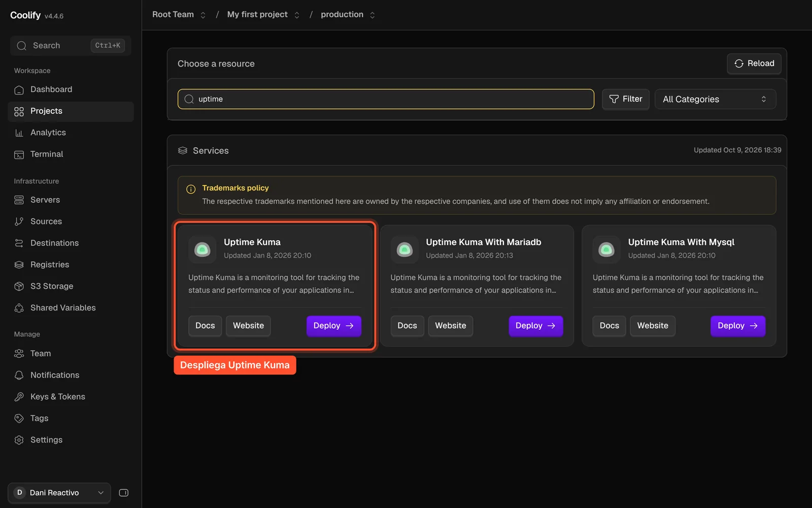Open Docs for Uptime Kuma With Mysql
This screenshot has width=812, height=508.
click(609, 326)
